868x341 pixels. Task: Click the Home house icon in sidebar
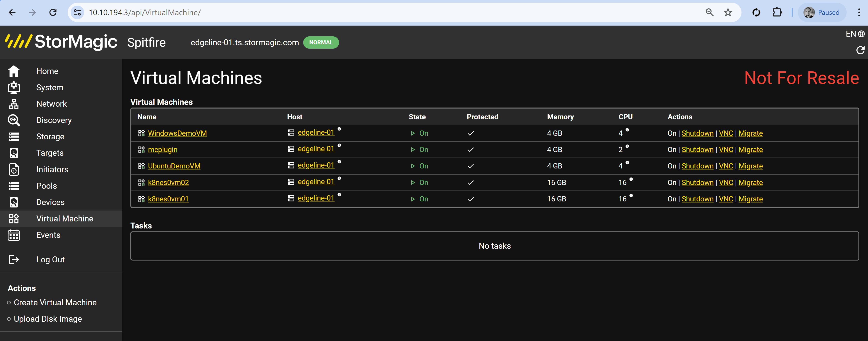coord(14,71)
